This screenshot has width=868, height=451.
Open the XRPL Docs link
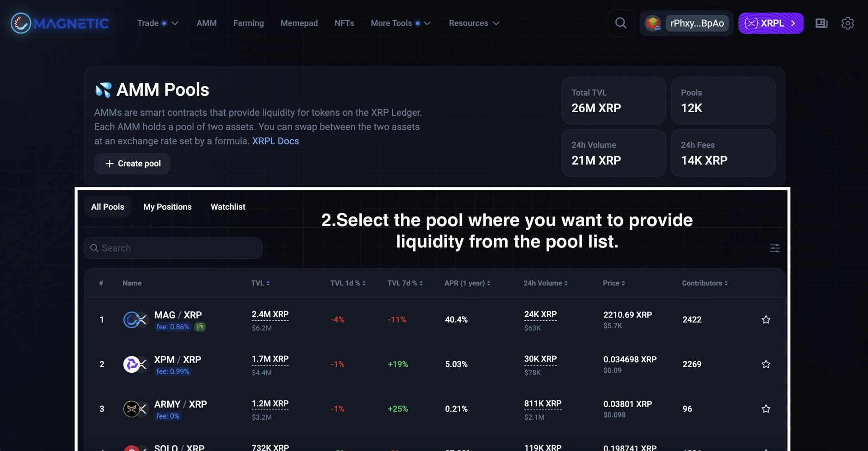[x=275, y=141]
